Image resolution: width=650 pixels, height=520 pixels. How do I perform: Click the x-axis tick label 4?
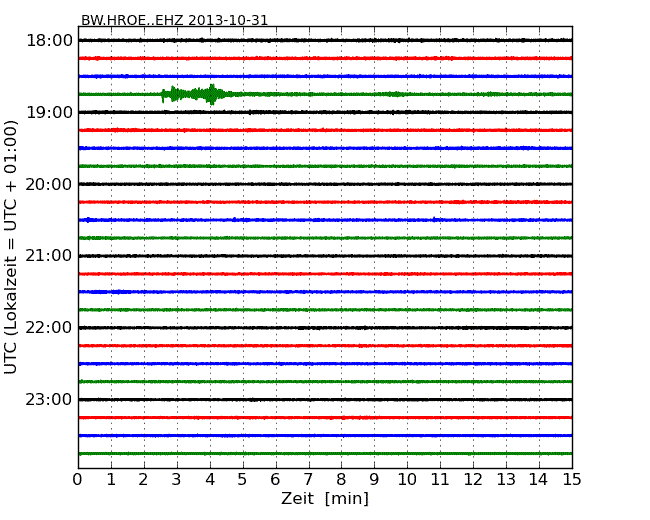tap(210, 480)
